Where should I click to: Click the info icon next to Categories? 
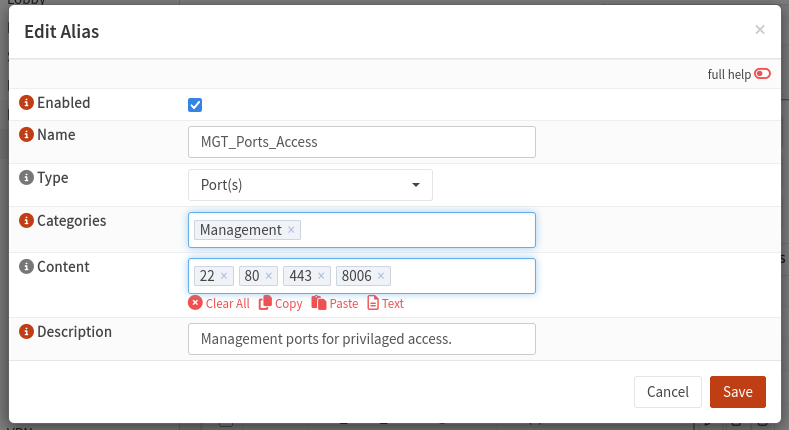[x=26, y=221]
